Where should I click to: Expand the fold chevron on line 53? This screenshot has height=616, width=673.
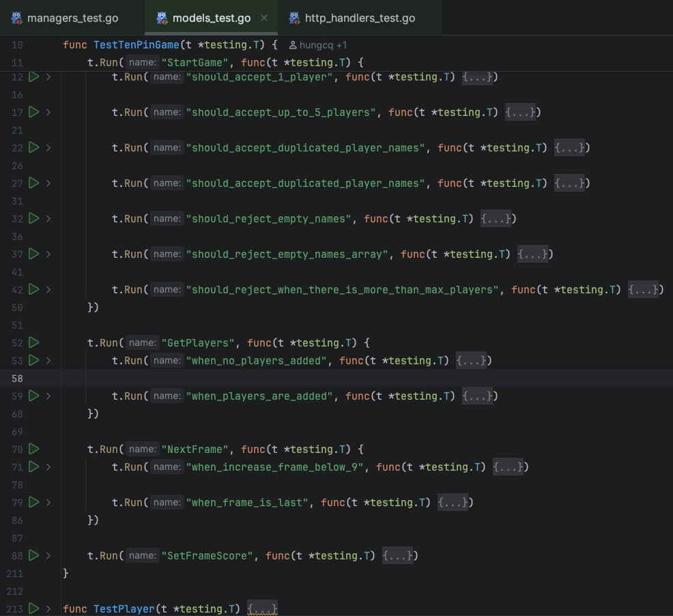pyautogui.click(x=48, y=361)
